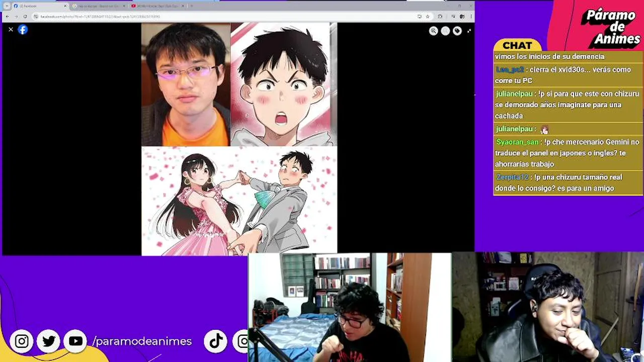Open a new browser tab

[x=191, y=6]
